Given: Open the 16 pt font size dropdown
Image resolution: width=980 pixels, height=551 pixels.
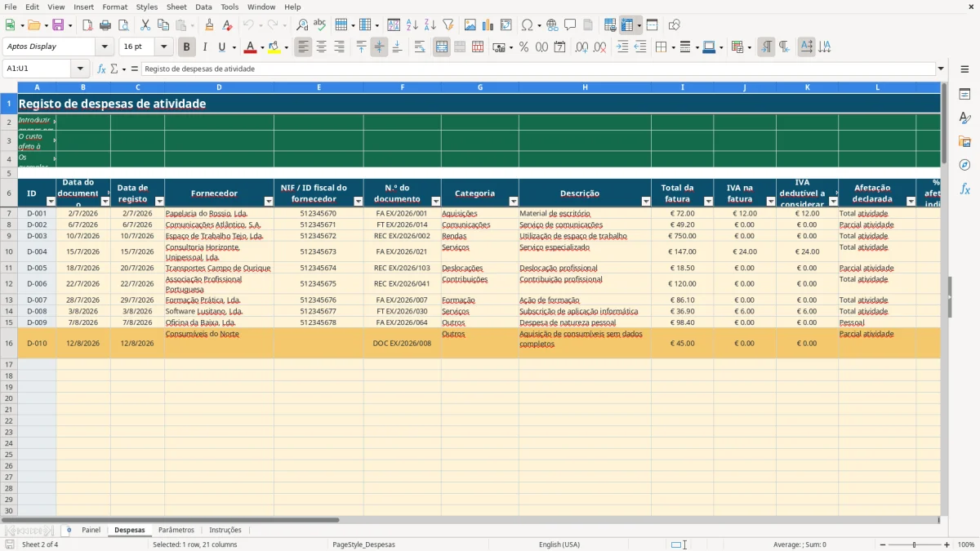Looking at the screenshot, I should tap(163, 47).
